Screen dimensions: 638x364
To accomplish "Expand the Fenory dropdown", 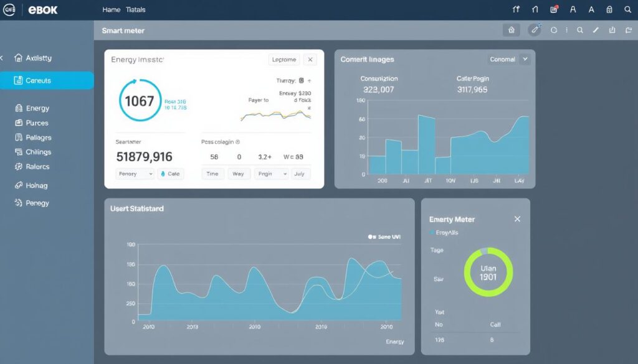I will [x=135, y=174].
